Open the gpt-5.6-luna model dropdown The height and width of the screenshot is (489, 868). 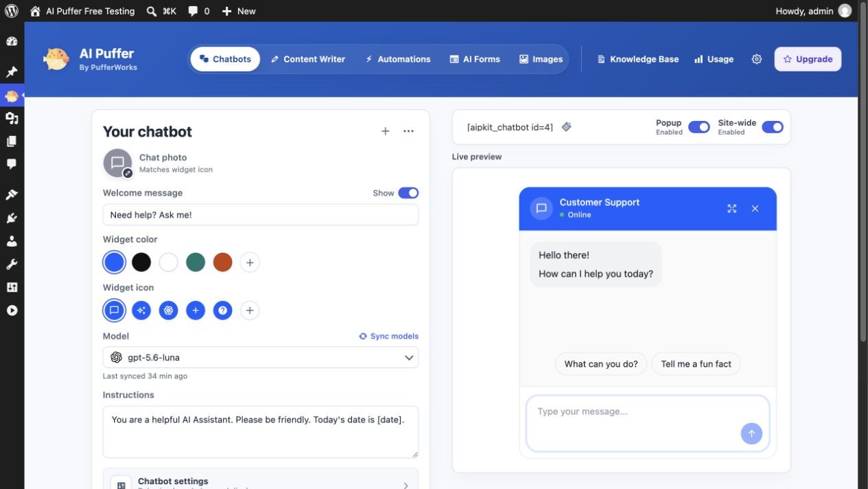pos(261,357)
